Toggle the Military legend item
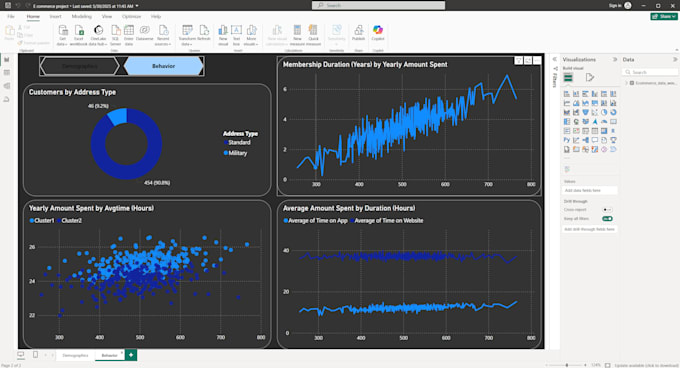680x368 pixels. coord(235,153)
